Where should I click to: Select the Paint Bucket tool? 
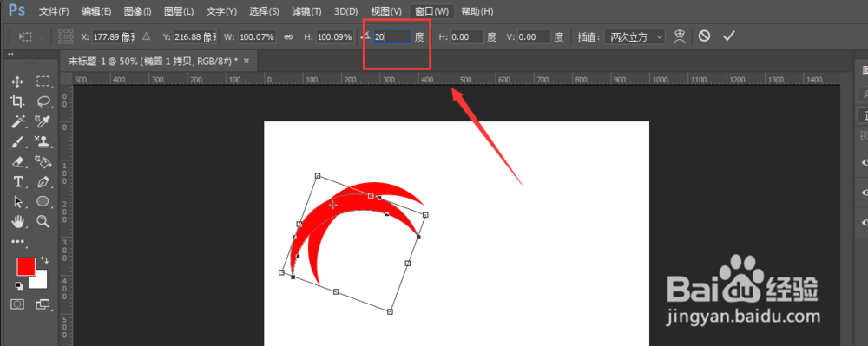coord(43,161)
